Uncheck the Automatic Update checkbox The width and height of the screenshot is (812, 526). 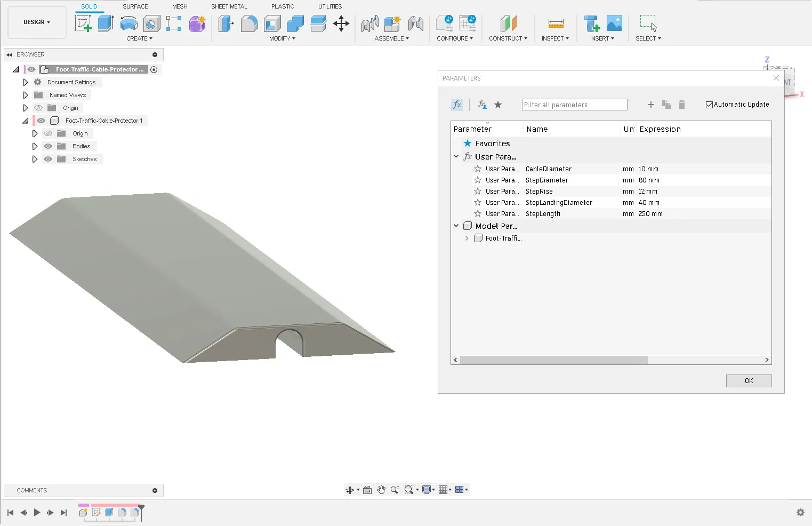tap(709, 105)
